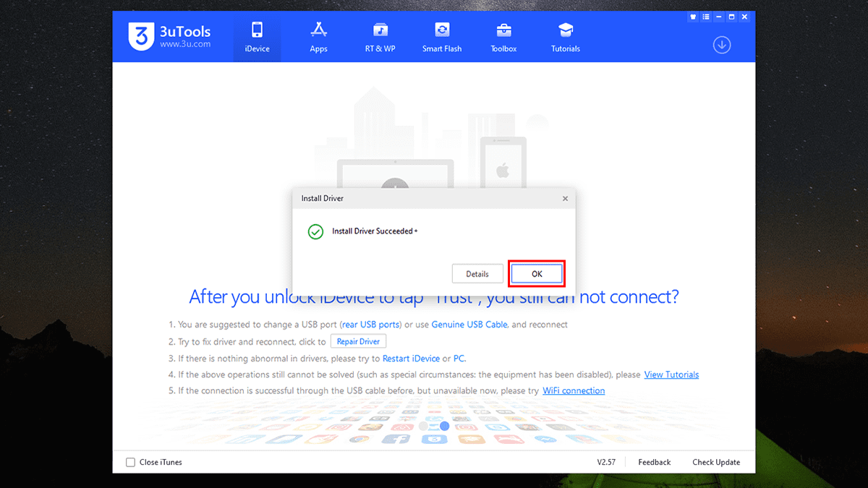This screenshot has height=488, width=868.
Task: Open the titlebar list menu icon
Action: tap(705, 16)
